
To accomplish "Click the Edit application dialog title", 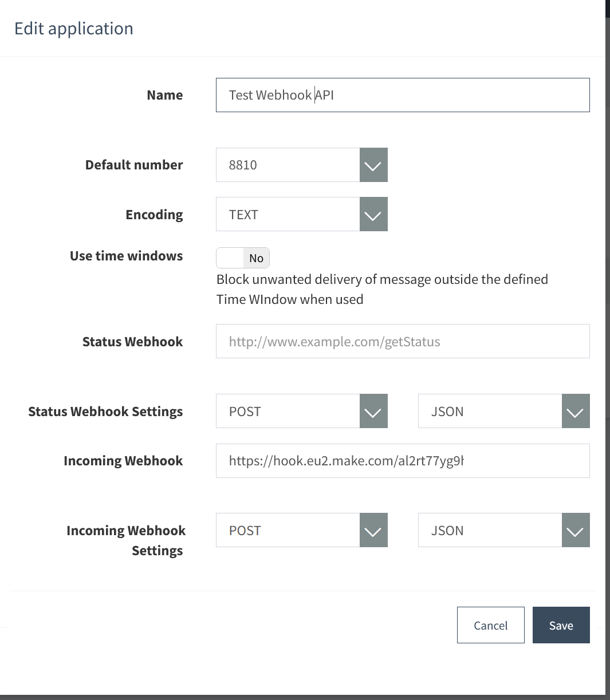I will [74, 29].
